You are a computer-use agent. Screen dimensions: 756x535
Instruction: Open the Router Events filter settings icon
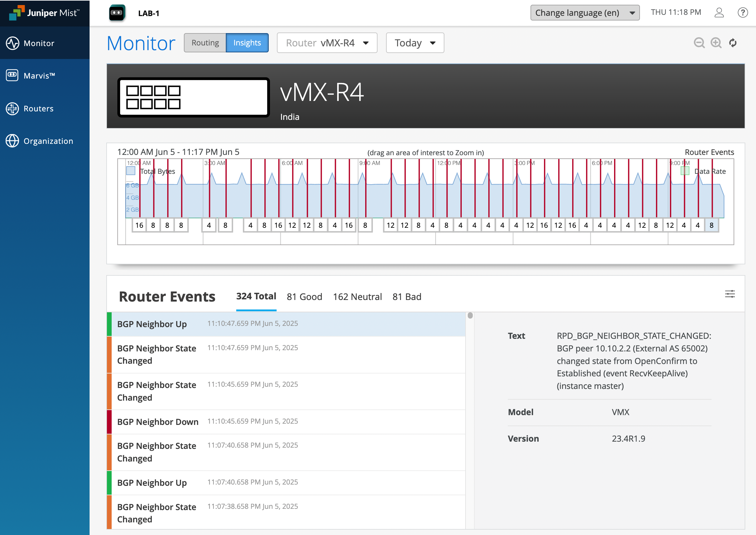tap(730, 294)
